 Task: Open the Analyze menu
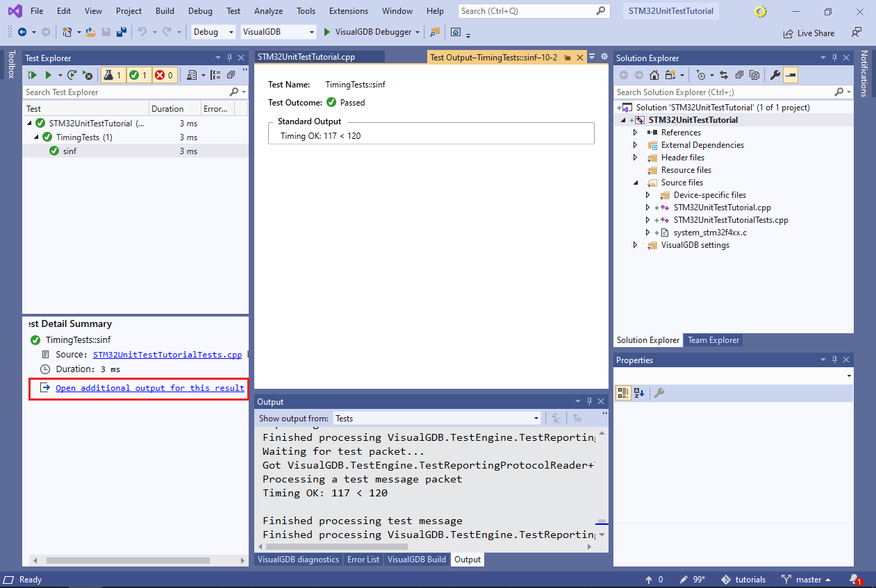pos(268,11)
